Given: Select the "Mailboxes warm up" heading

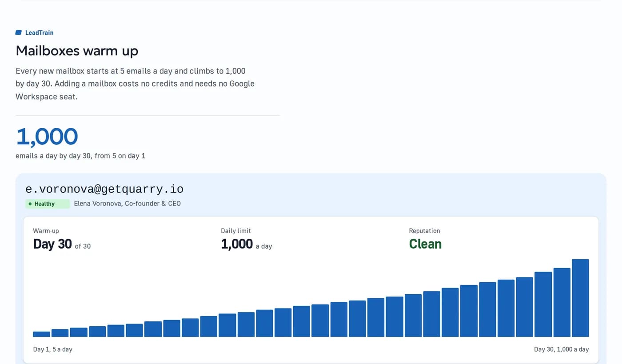Looking at the screenshot, I should [77, 51].
